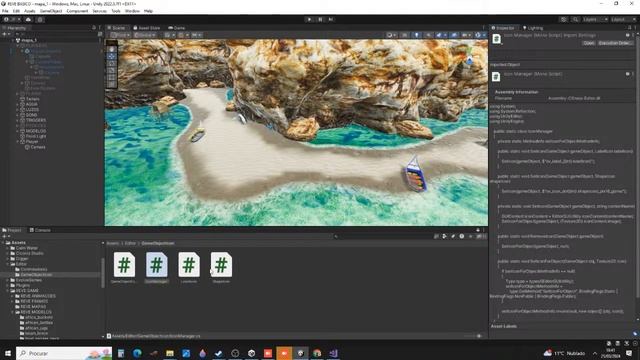640x360 pixels.
Task: Open the GameObject menu
Action: tap(51, 11)
